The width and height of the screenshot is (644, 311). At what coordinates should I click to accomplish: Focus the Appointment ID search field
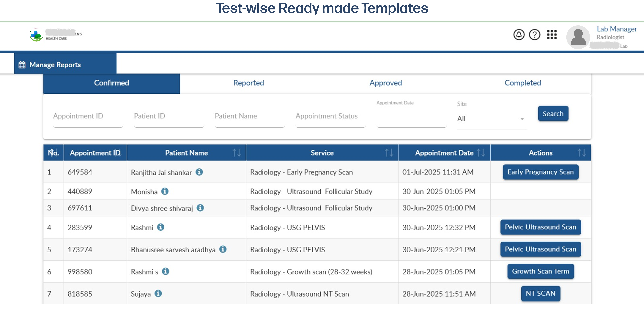pyautogui.click(x=88, y=117)
